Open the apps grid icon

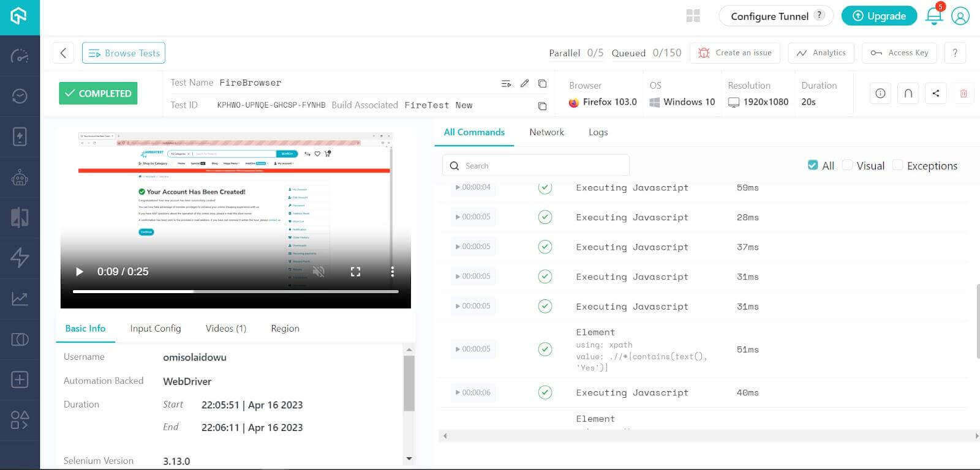pyautogui.click(x=693, y=16)
